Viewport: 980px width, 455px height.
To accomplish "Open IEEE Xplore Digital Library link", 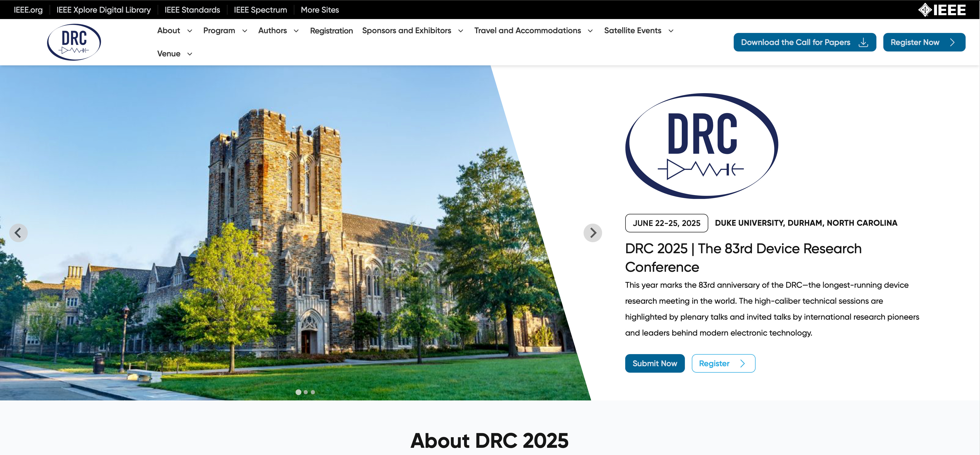I will (104, 10).
